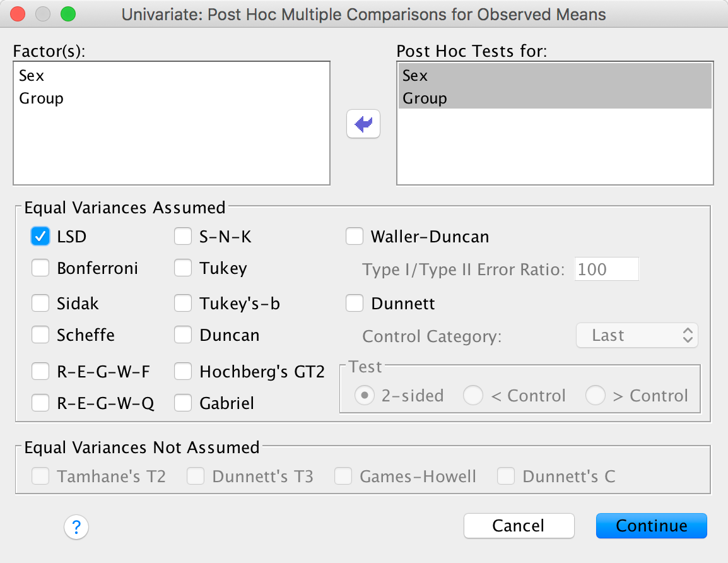Select the < Control radio option
728x563 pixels.
click(x=473, y=396)
